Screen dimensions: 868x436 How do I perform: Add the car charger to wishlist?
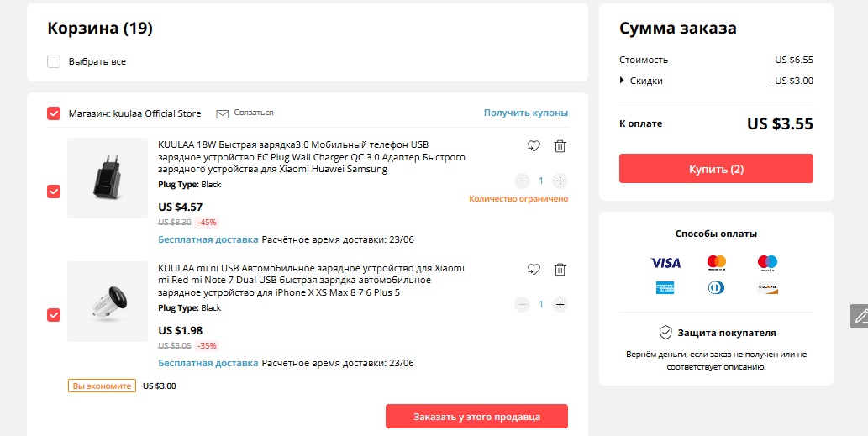534,270
